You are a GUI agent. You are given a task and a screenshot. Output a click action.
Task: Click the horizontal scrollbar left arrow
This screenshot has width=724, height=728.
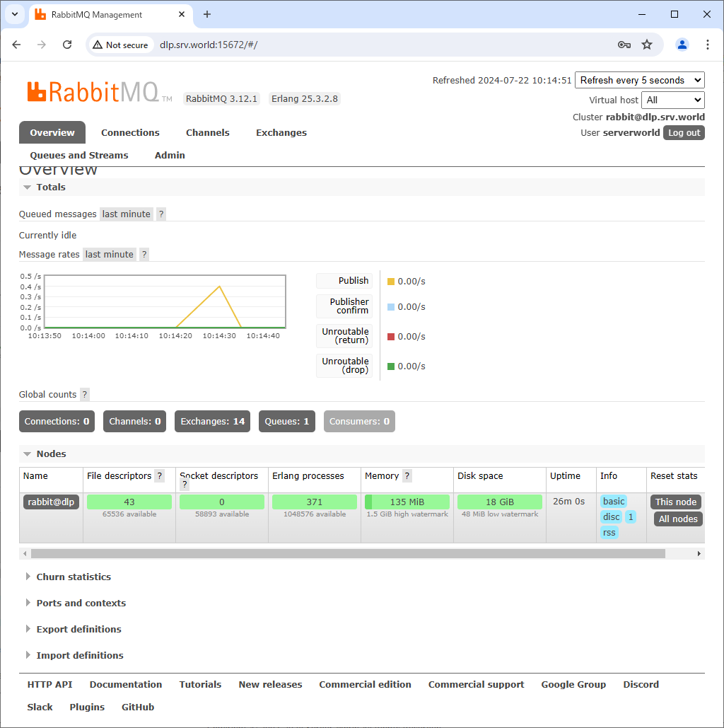[25, 553]
